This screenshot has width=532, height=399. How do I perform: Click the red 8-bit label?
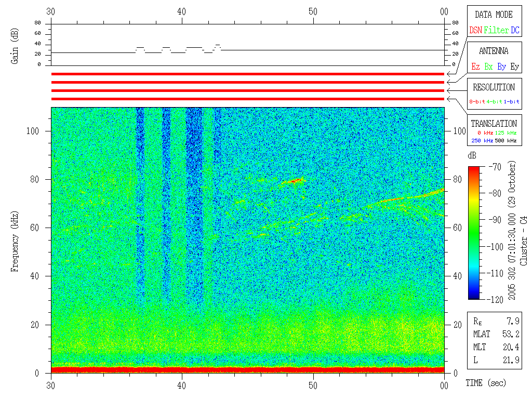click(x=477, y=101)
